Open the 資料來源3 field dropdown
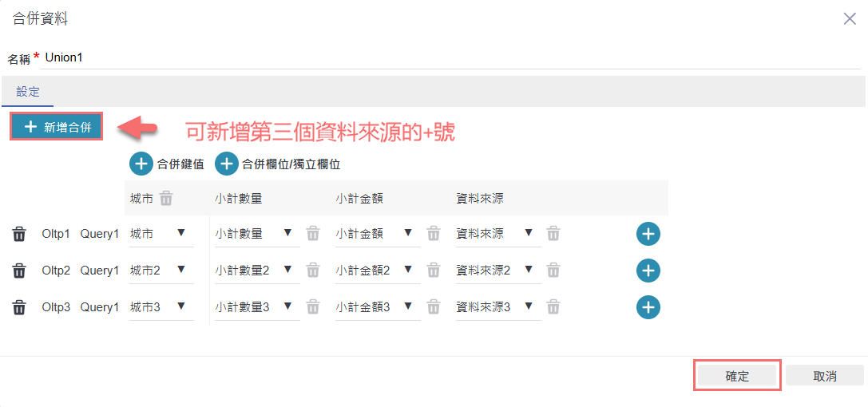Image resolution: width=868 pixels, height=407 pixels. point(497,307)
